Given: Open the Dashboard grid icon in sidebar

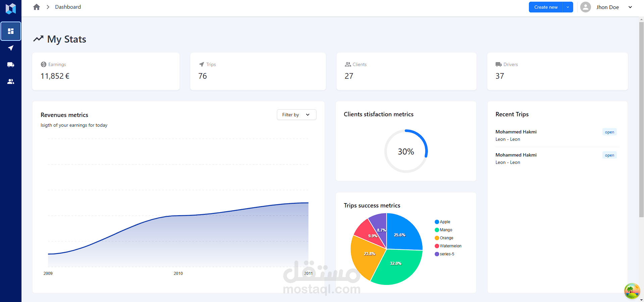Looking at the screenshot, I should pos(11,31).
